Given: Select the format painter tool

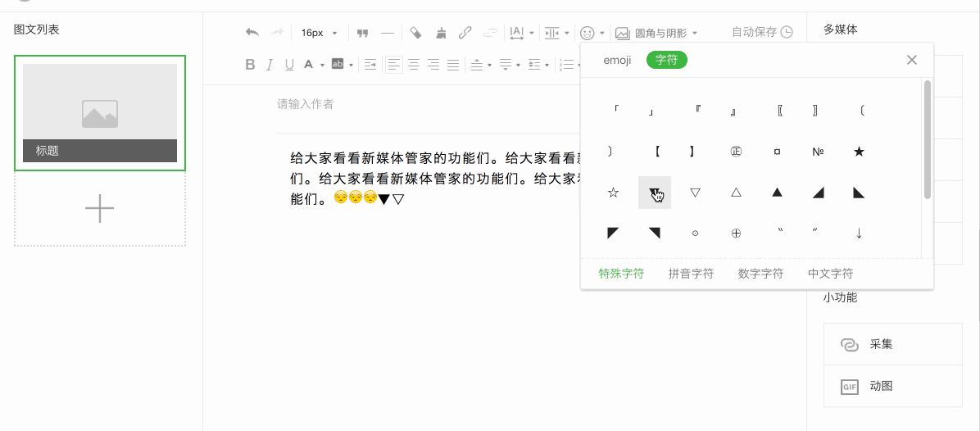Looking at the screenshot, I should (415, 33).
